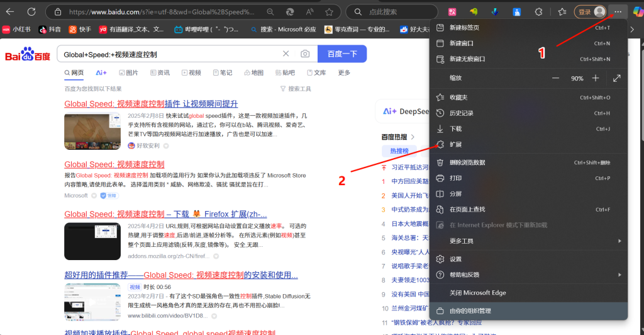Clear the Baidu search box text
Screen dimensions: 644x335
286,54
